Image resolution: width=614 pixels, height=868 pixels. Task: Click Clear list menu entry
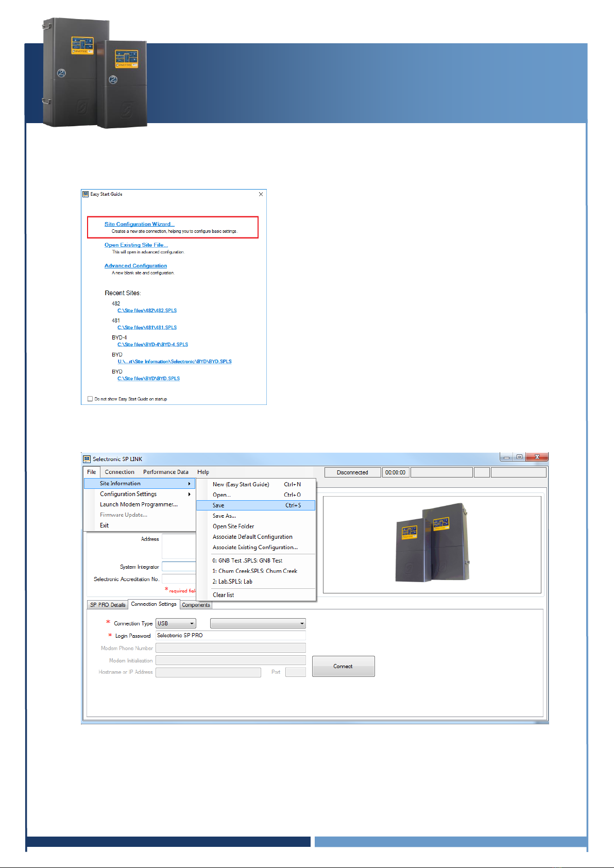coord(256,595)
